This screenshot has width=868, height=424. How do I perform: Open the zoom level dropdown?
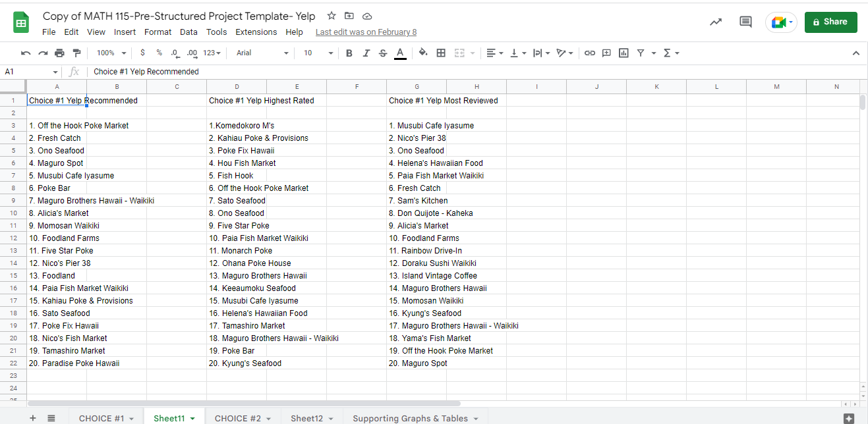(x=110, y=53)
